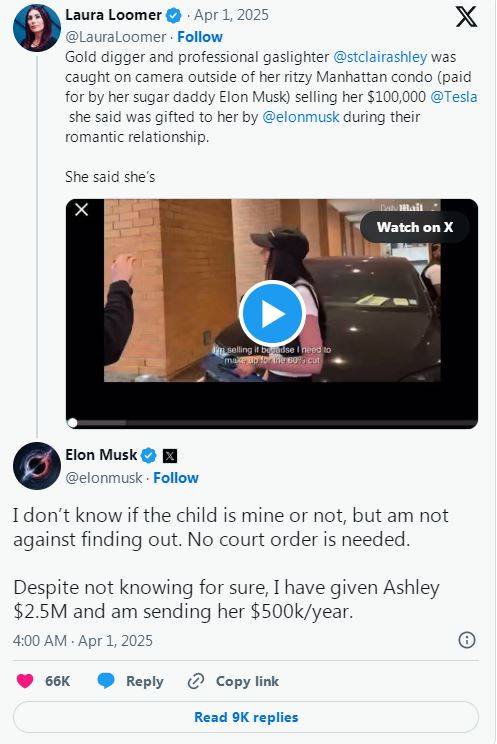Open the 4:00 AM · Apr 1, 2025 timestamp
Viewport: 497px width, 744px height.
point(83,641)
